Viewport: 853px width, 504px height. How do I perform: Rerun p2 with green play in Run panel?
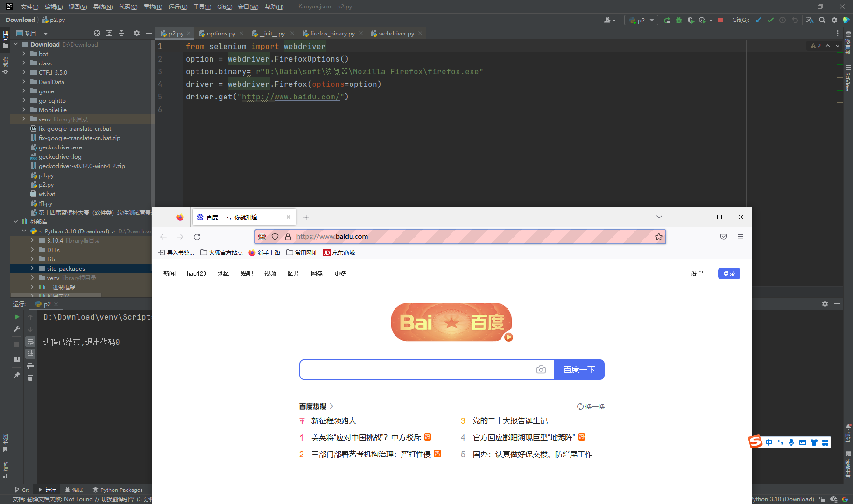17,317
